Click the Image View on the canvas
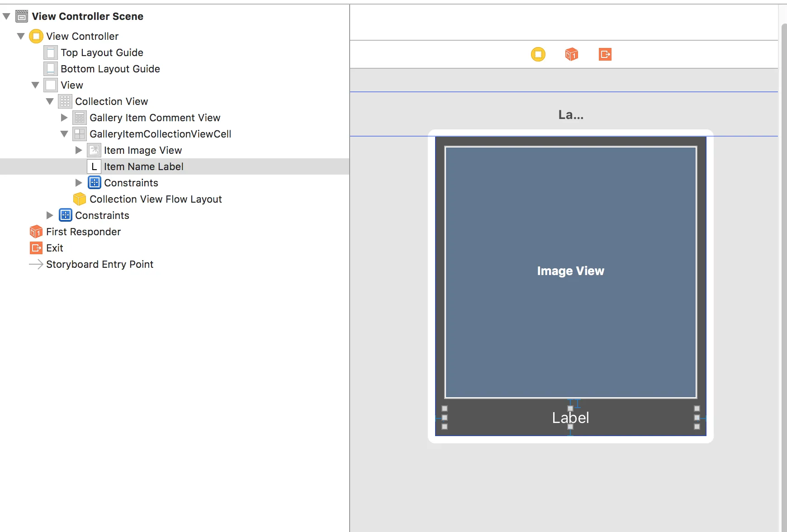Image resolution: width=787 pixels, height=532 pixels. coord(571,272)
